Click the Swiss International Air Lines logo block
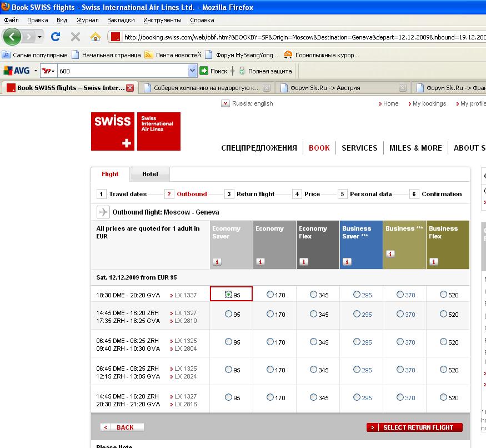 [x=159, y=132]
